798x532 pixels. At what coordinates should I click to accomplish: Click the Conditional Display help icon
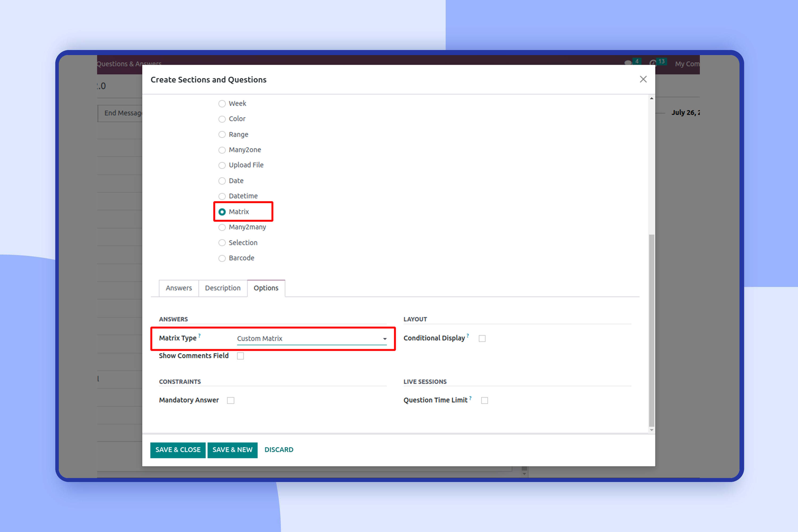(468, 335)
